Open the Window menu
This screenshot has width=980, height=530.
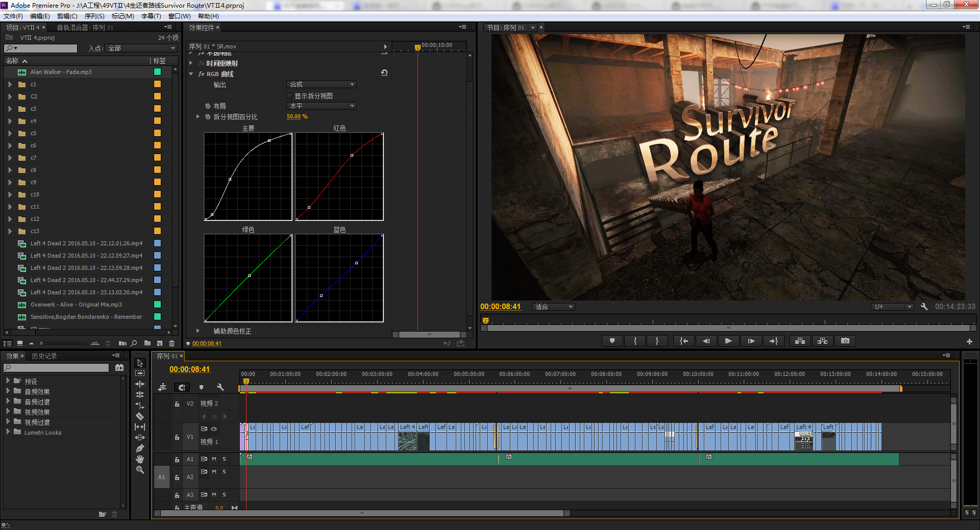pyautogui.click(x=180, y=16)
